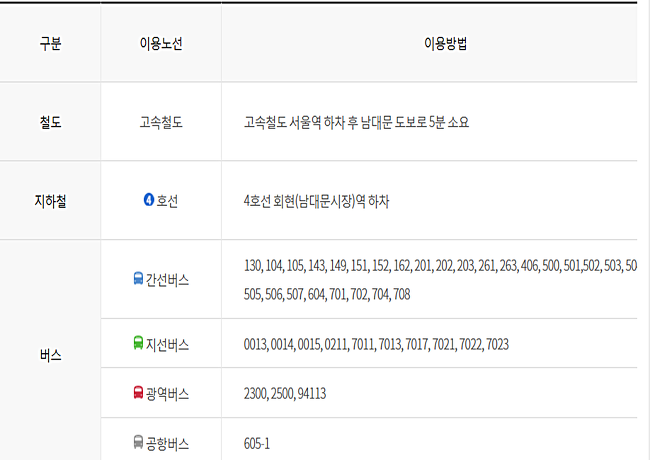
Task: Click the red 광역버스 bus icon
Action: [138, 392]
